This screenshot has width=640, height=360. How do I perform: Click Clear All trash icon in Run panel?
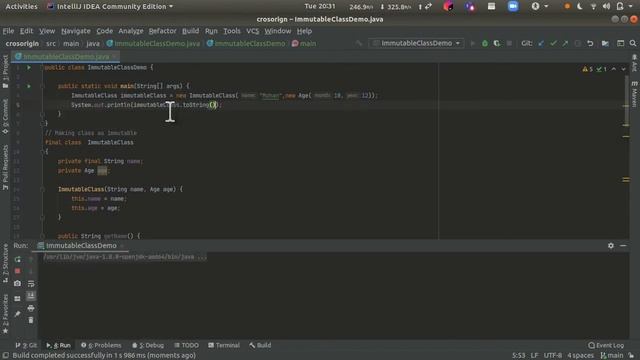[31, 320]
